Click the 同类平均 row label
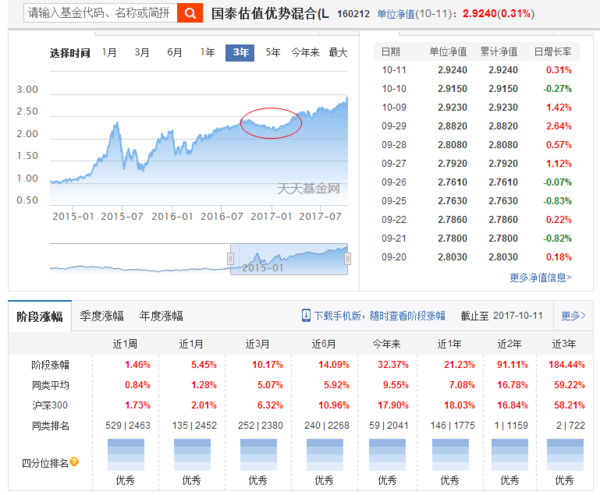This screenshot has width=600, height=495. click(x=50, y=385)
